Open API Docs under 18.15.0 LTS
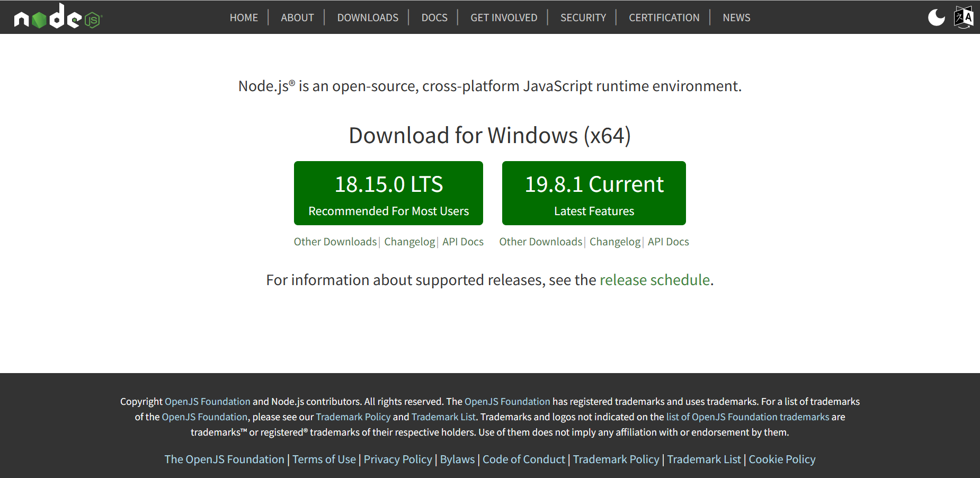Screen dimensions: 980x478 [463, 242]
